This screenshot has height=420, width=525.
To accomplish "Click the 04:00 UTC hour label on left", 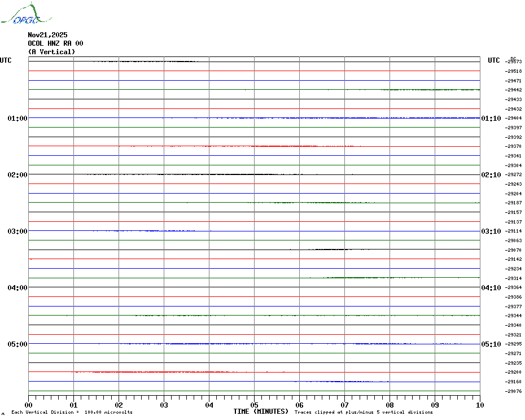I will [x=17, y=288].
